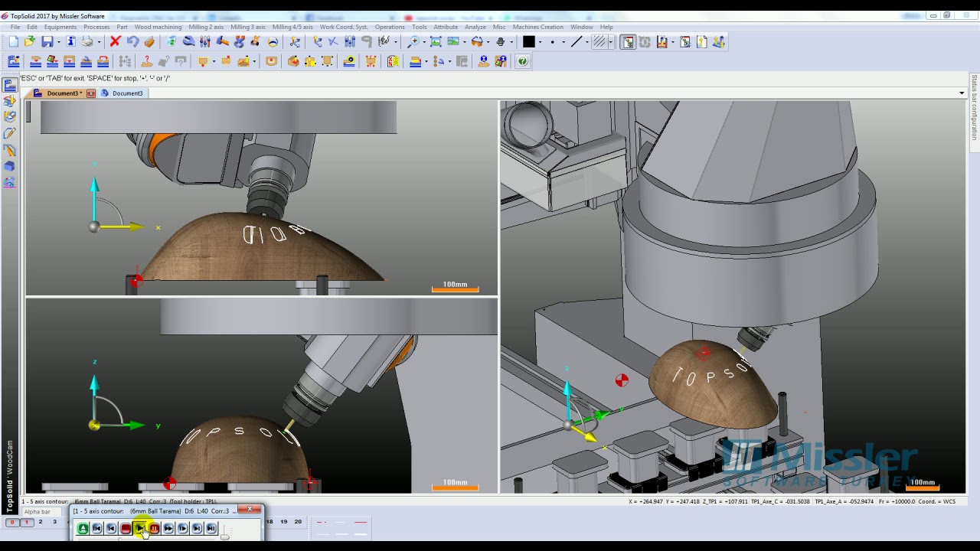Save the document with the floppy disk icon

47,42
